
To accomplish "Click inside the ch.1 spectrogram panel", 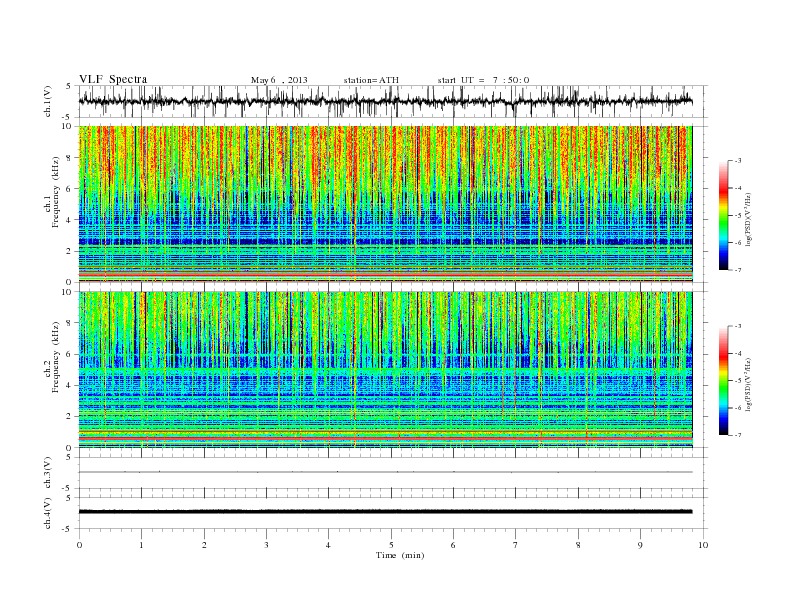I will tap(385, 204).
